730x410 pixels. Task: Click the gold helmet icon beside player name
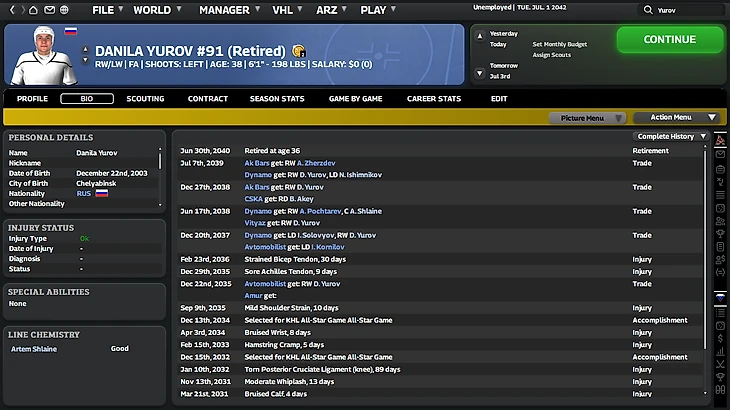[299, 50]
